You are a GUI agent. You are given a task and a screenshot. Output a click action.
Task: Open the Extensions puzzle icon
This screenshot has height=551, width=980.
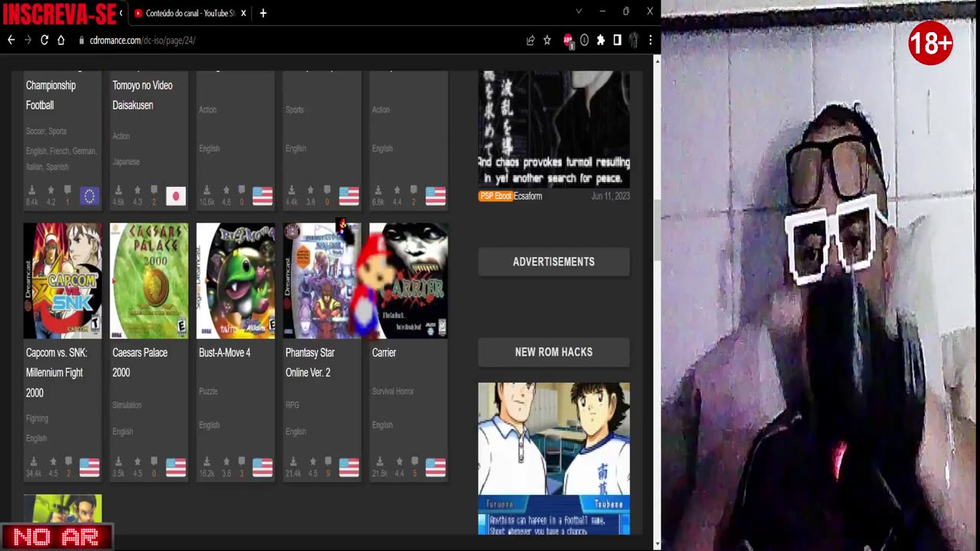pyautogui.click(x=600, y=40)
